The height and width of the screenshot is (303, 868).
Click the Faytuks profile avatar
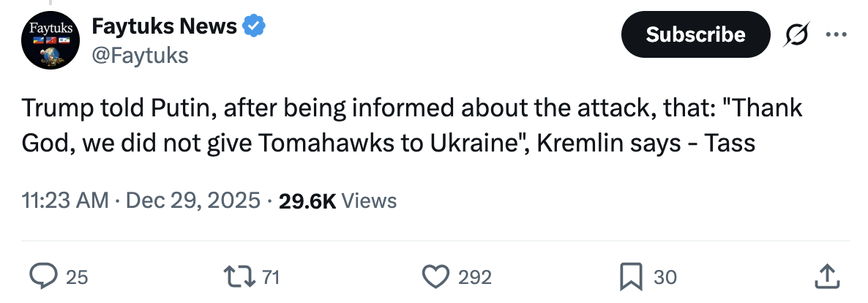[50, 41]
